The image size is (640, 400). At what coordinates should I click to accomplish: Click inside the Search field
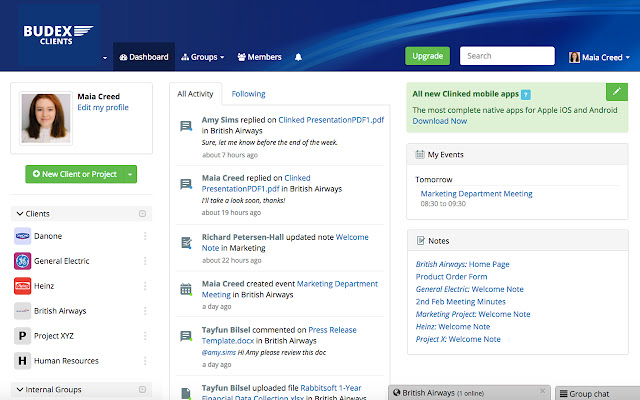click(x=507, y=56)
